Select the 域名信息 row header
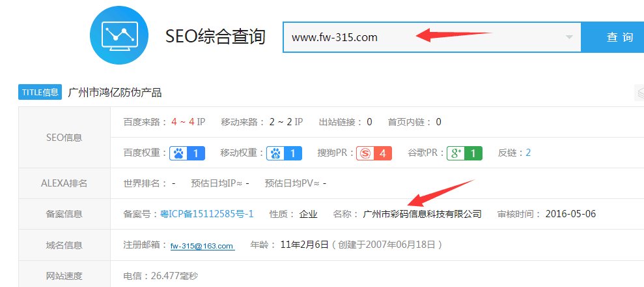The image size is (644, 287). point(64,245)
